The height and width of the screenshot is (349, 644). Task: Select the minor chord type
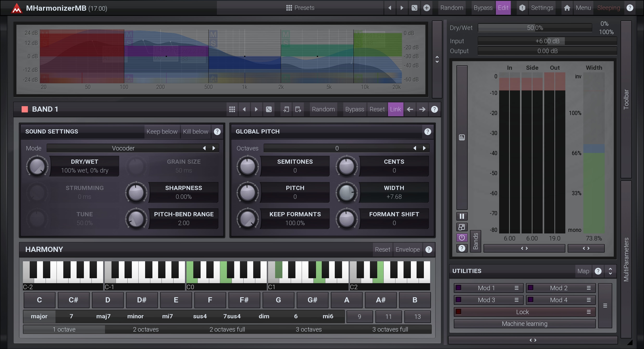pyautogui.click(x=135, y=316)
